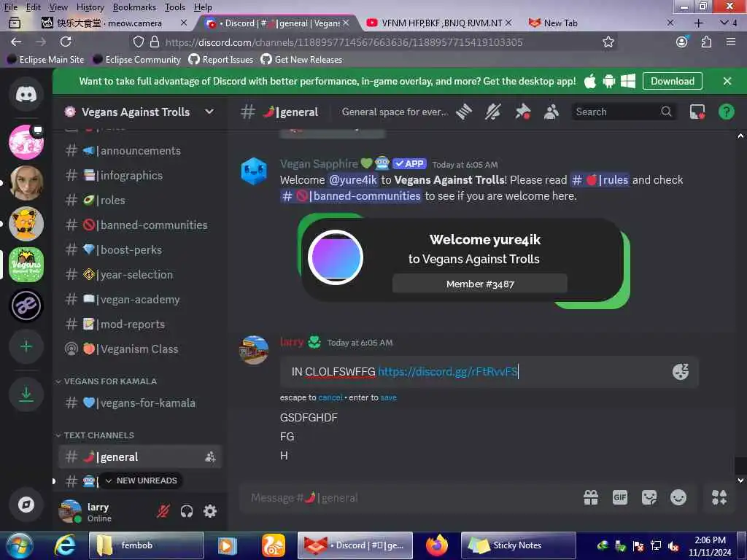
Task: Open Report Issues bookmark
Action: pos(221,60)
